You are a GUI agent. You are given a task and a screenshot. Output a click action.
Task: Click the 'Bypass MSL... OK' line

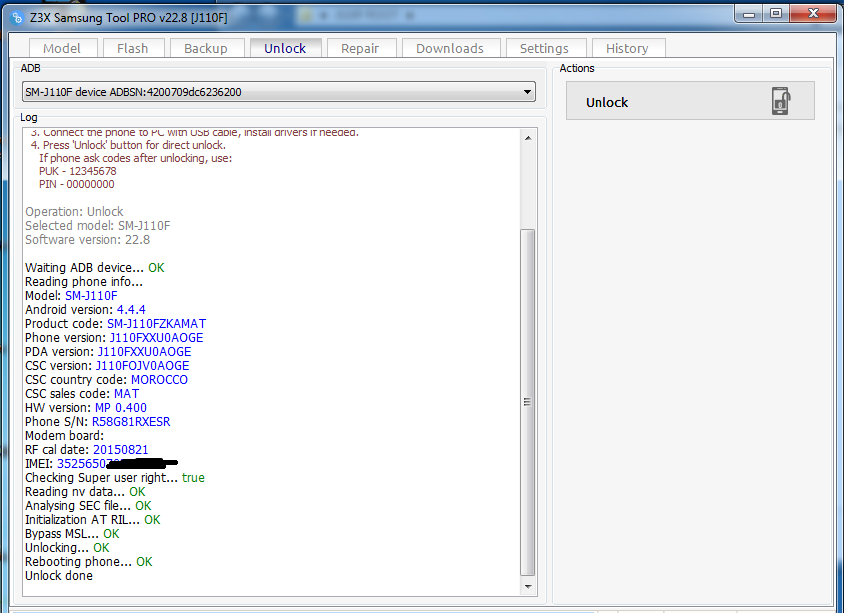72,533
